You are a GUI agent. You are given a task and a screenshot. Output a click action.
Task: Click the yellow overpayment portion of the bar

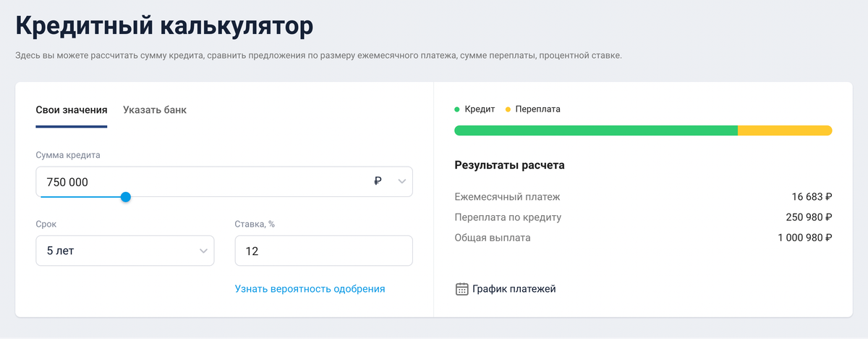[785, 130]
